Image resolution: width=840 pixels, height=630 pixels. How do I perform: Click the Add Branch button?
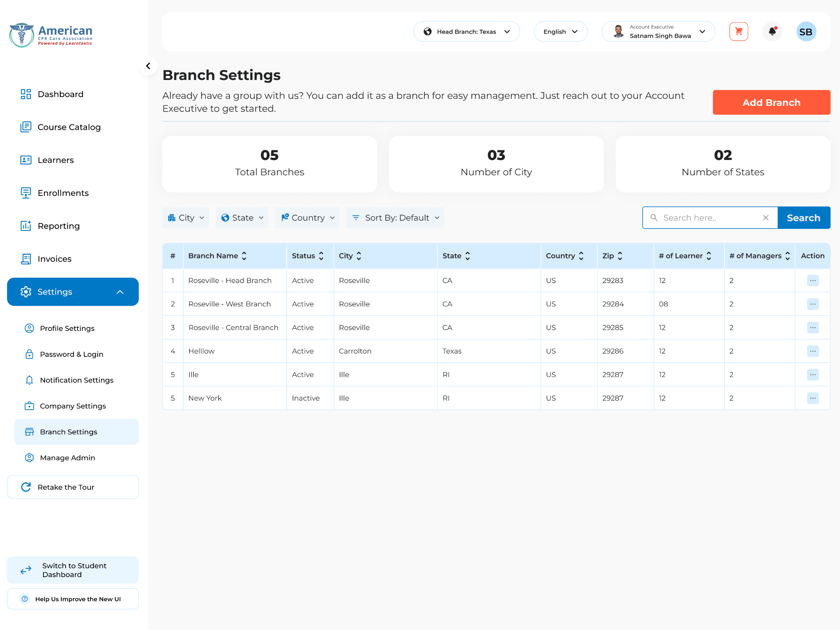coord(771,102)
